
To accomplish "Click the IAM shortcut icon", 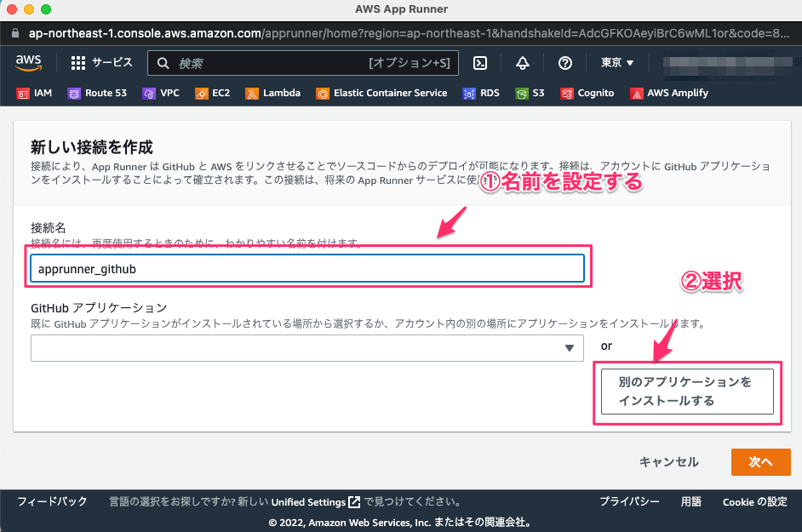I will coord(22,94).
